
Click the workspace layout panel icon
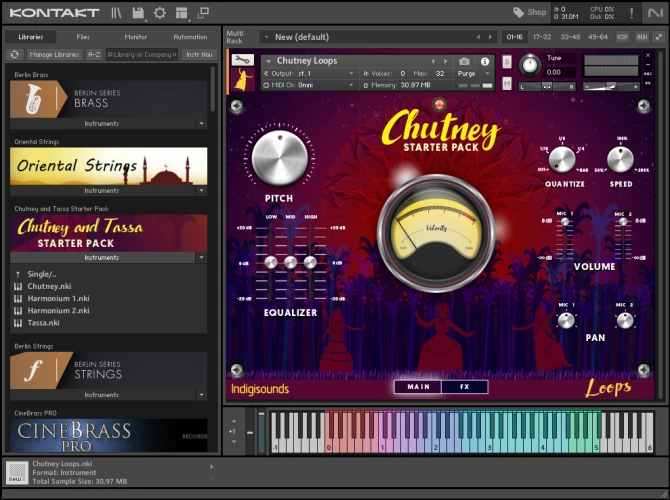181,13
